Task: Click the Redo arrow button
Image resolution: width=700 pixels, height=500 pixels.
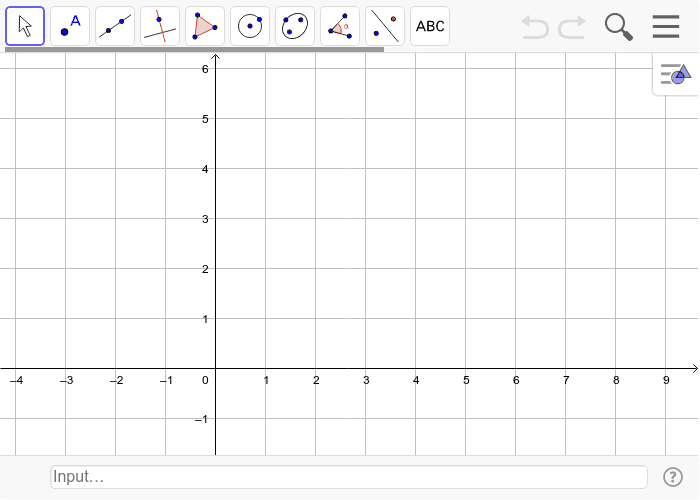Action: 572,27
